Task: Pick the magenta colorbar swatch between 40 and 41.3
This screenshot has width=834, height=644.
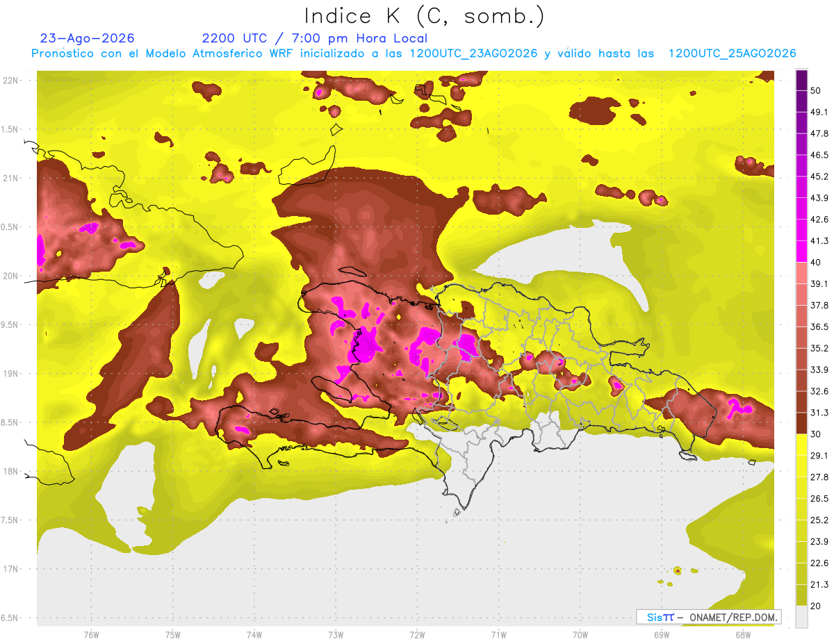Action: click(801, 251)
